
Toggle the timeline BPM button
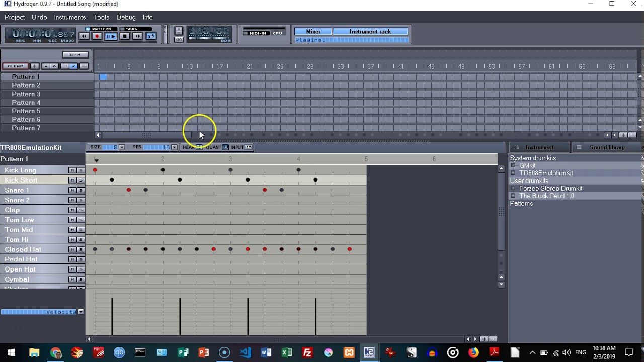75,55
